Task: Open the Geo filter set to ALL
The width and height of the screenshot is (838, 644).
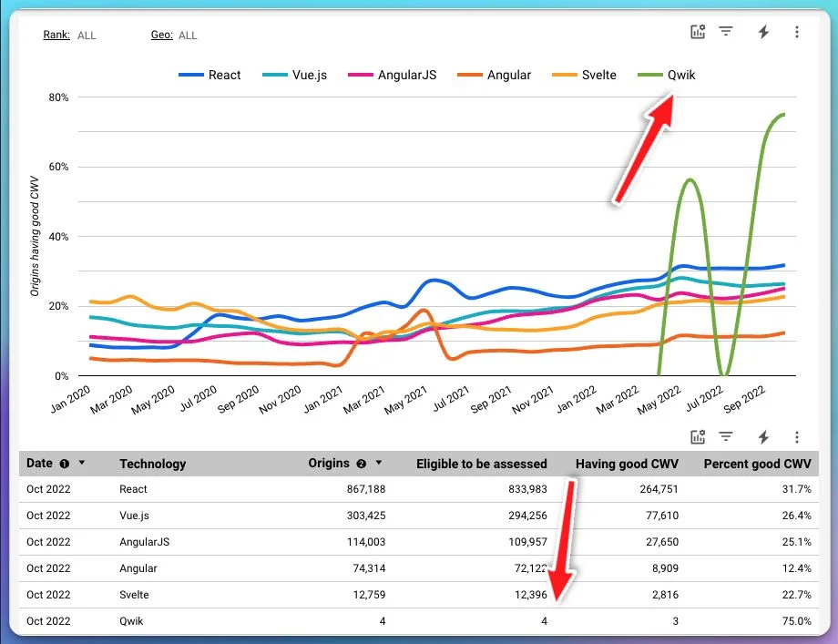Action: [x=174, y=36]
